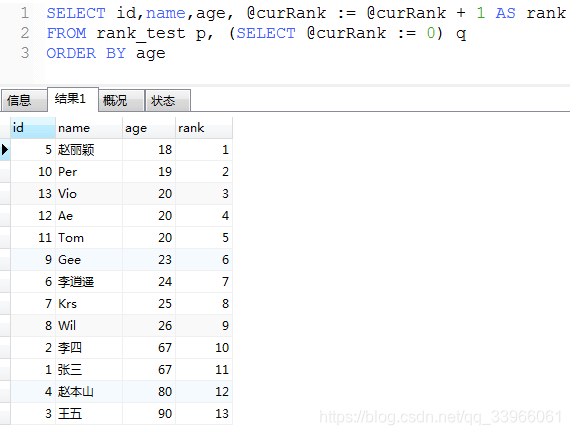Select the name cell Wil
Screen dimensions: 570x435
pyautogui.click(x=89, y=326)
